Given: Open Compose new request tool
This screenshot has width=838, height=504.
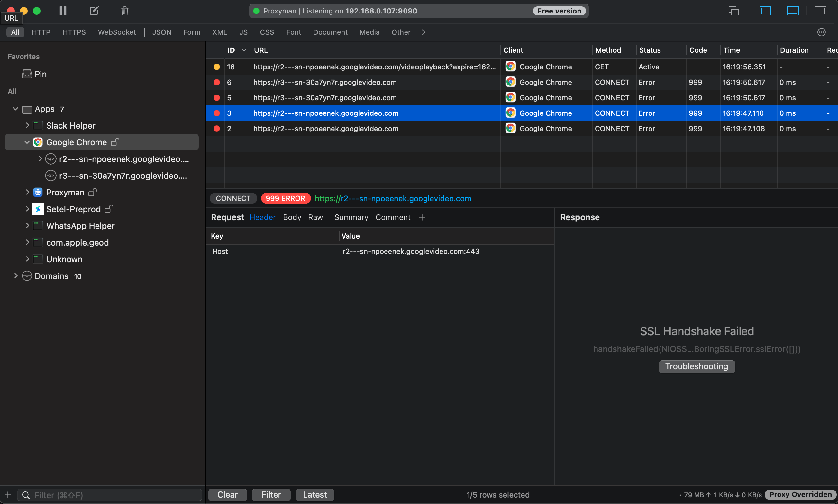Looking at the screenshot, I should 94,11.
